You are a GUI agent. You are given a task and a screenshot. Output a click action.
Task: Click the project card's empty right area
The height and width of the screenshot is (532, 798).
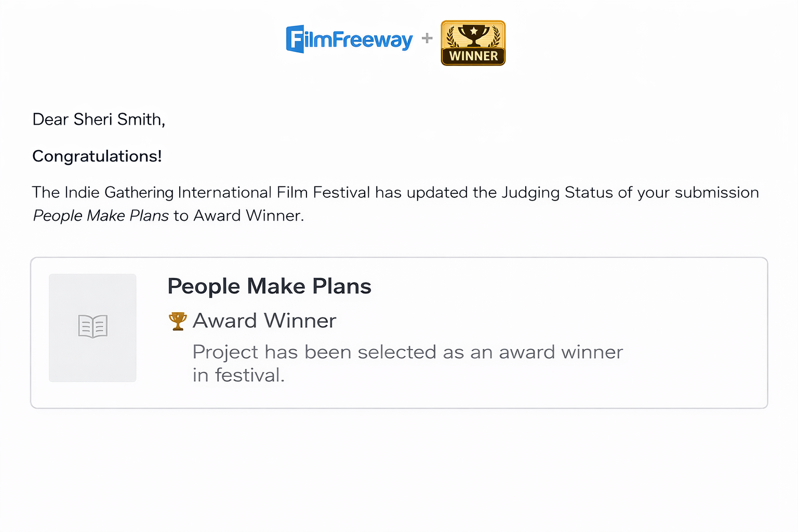tap(696, 332)
